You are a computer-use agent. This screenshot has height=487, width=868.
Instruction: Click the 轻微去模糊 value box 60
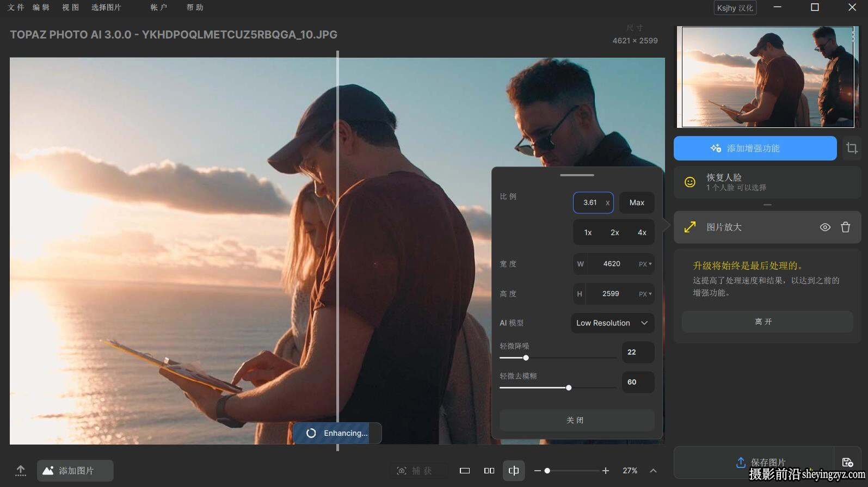(x=638, y=382)
